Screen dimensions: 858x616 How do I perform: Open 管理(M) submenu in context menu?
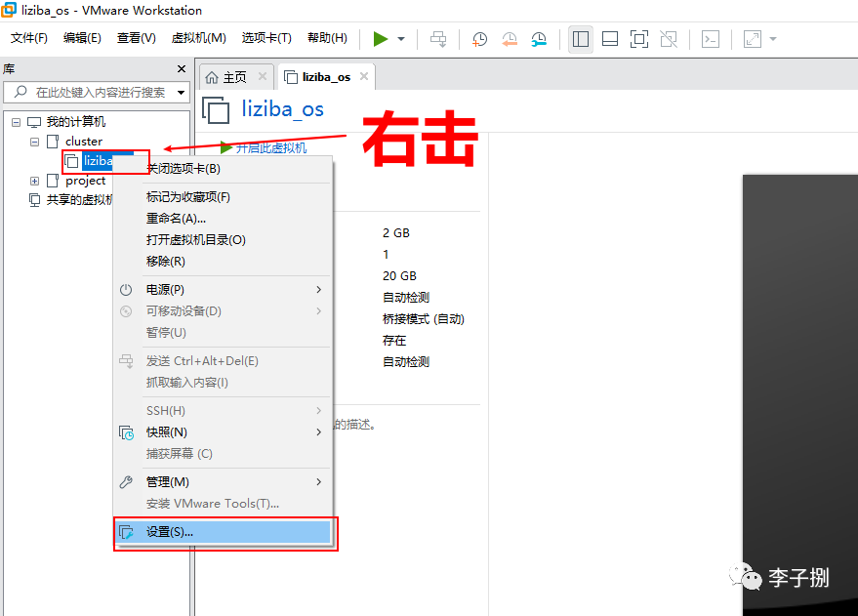pos(223,482)
